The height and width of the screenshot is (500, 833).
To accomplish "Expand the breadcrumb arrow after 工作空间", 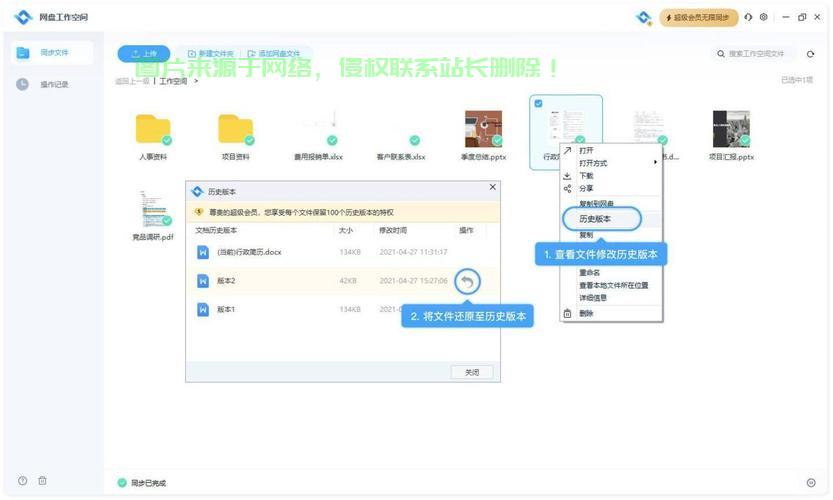I will (196, 81).
